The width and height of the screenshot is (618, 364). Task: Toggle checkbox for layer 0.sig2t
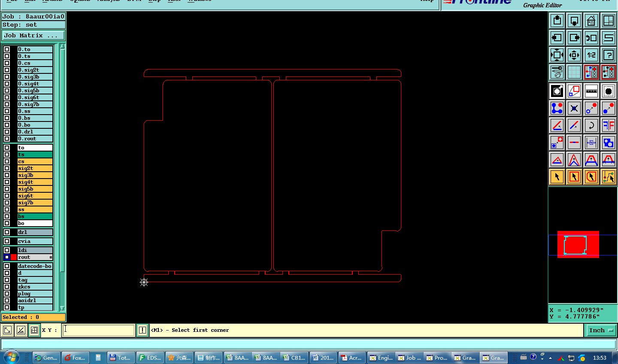click(x=7, y=70)
